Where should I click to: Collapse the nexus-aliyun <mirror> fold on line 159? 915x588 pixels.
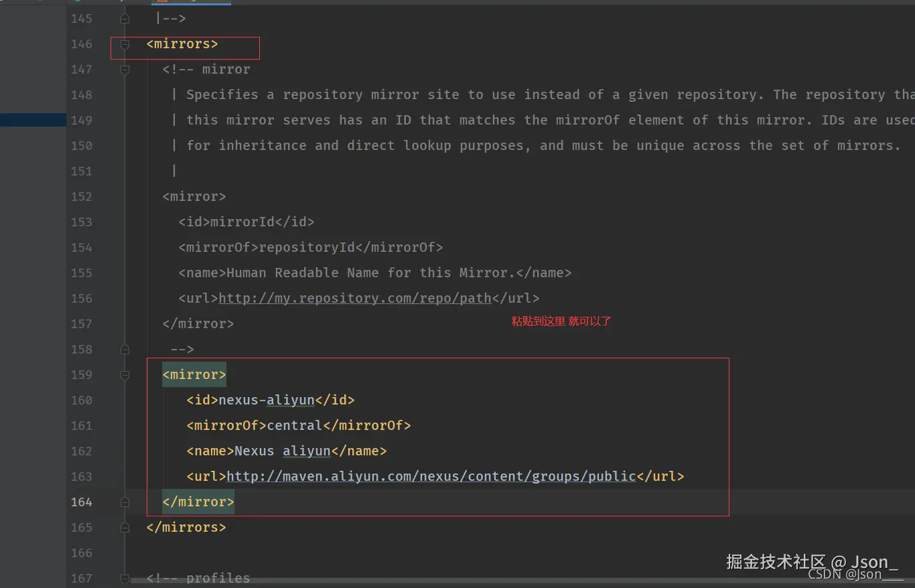[x=125, y=375]
